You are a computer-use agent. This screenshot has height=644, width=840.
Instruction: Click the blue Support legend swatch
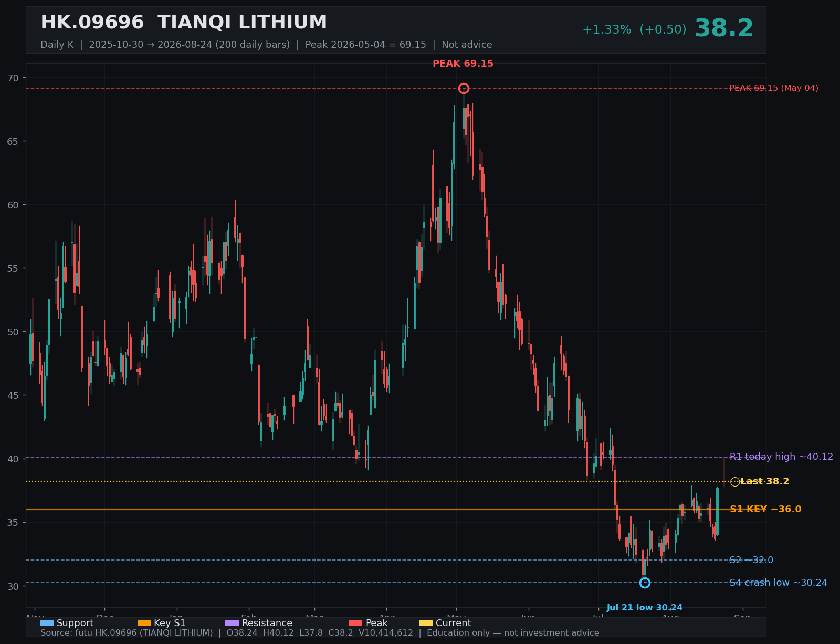(x=47, y=623)
